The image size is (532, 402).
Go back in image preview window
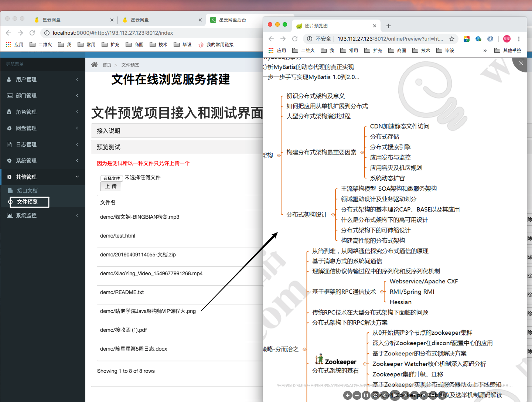pos(271,39)
